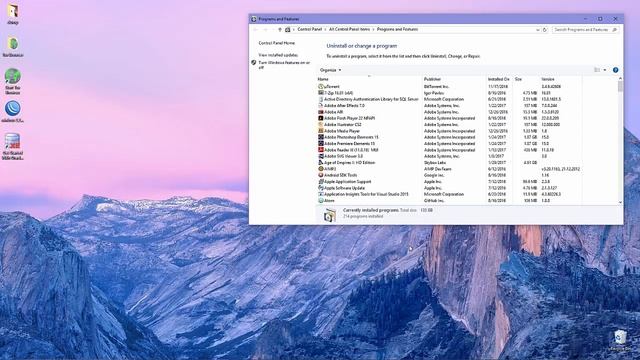Image resolution: width=640 pixels, height=360 pixels.
Task: Select Application Insights Tools for Visual Studio
Action: pos(449,194)
